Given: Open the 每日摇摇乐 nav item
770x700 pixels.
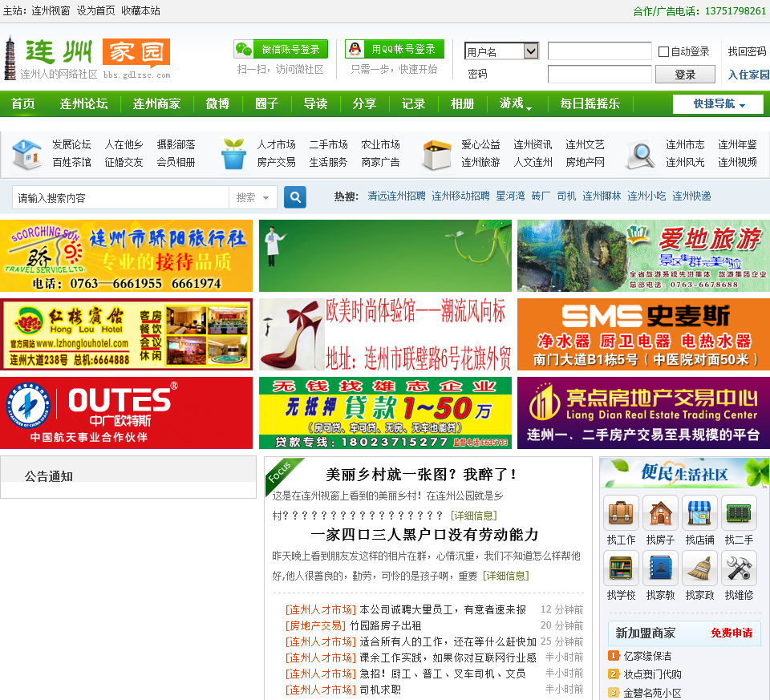Looking at the screenshot, I should (x=590, y=103).
